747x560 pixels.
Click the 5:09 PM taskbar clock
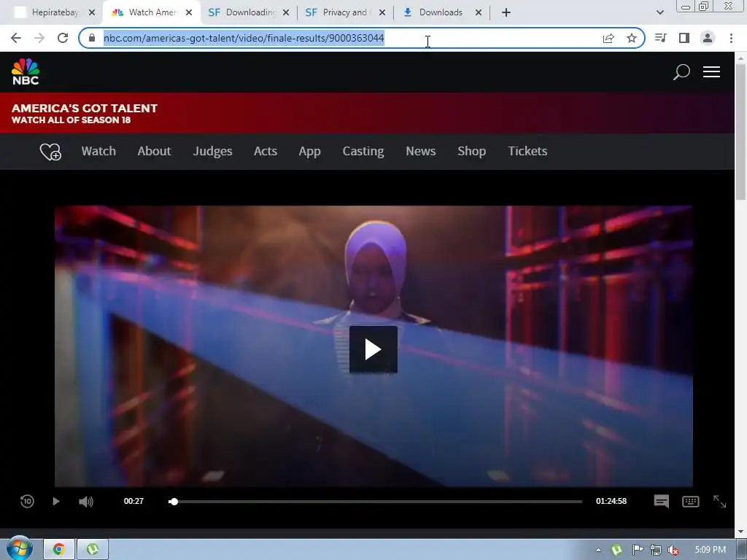pyautogui.click(x=710, y=550)
